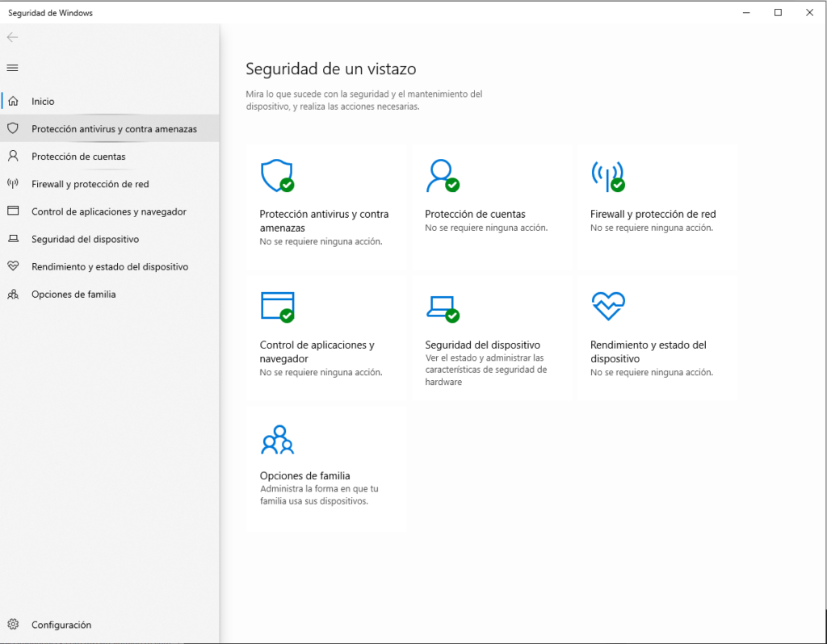
Task: Click the window icon for Control de aplicaciones in sidebar
Action: [13, 211]
